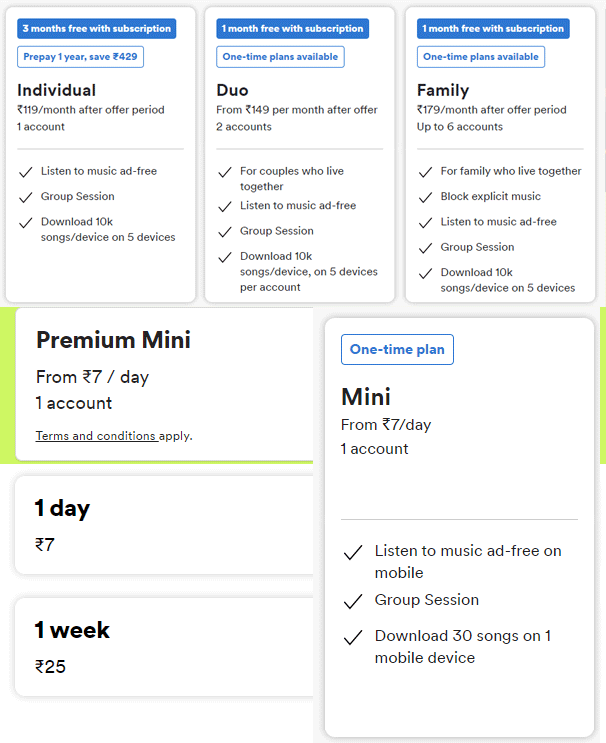This screenshot has height=743, width=606.
Task: Click Group Session checkmark in the Duo plan
Action: point(225,231)
